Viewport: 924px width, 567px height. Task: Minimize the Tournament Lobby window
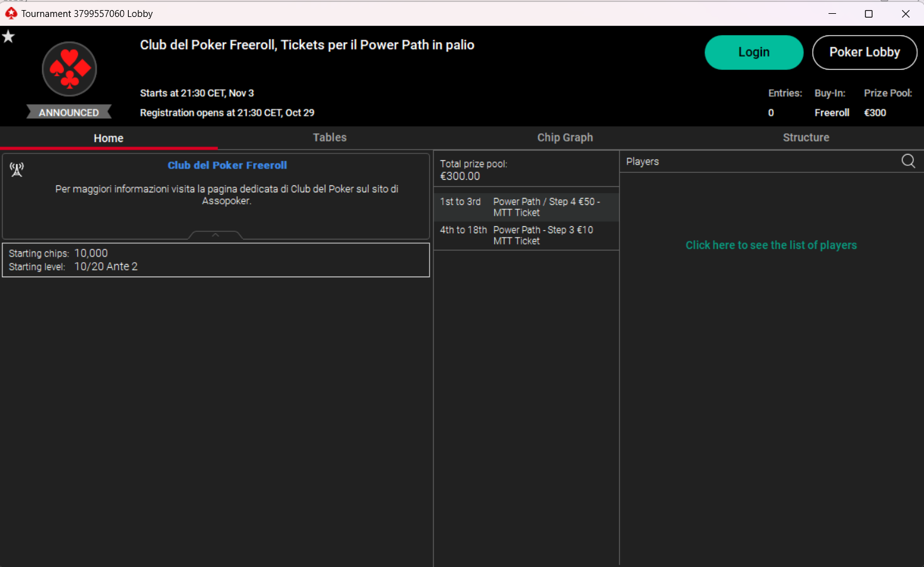[832, 13]
